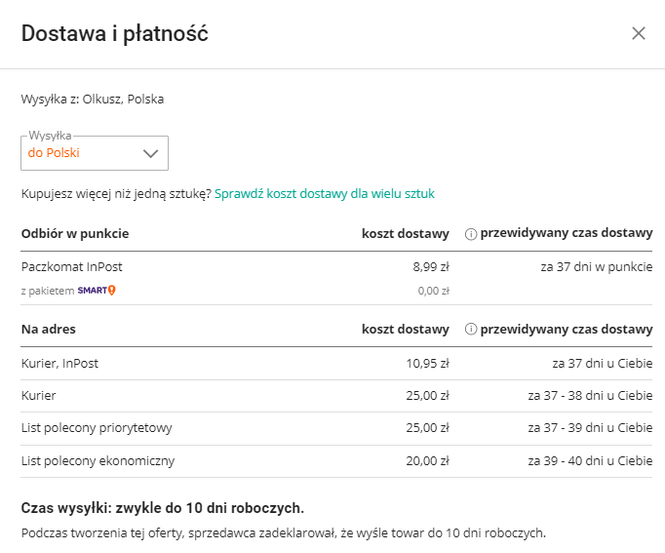Select Kurier, InPost delivery option
This screenshot has width=665, height=553.
pos(336,363)
